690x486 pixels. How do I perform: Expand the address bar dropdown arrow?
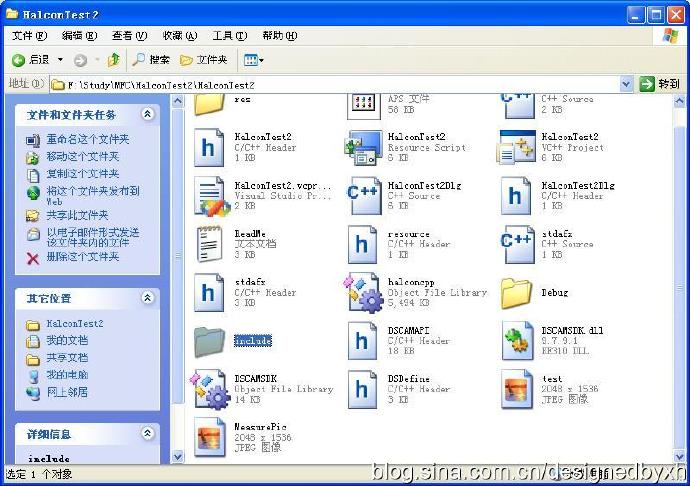627,84
